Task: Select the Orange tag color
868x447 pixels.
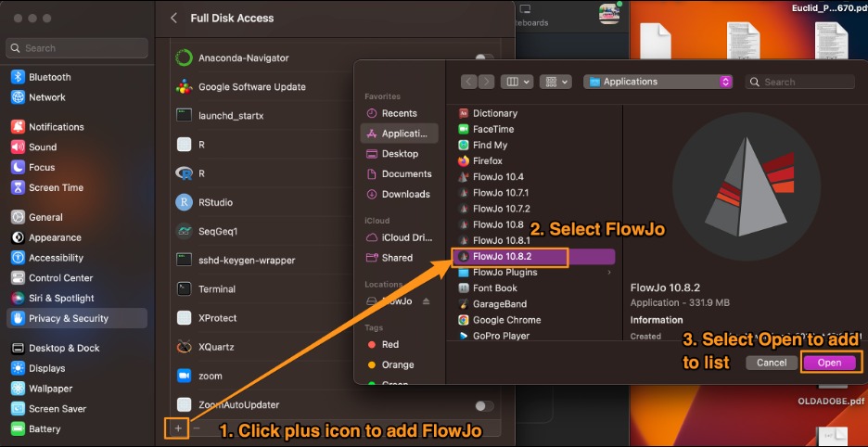Action: 397,364
